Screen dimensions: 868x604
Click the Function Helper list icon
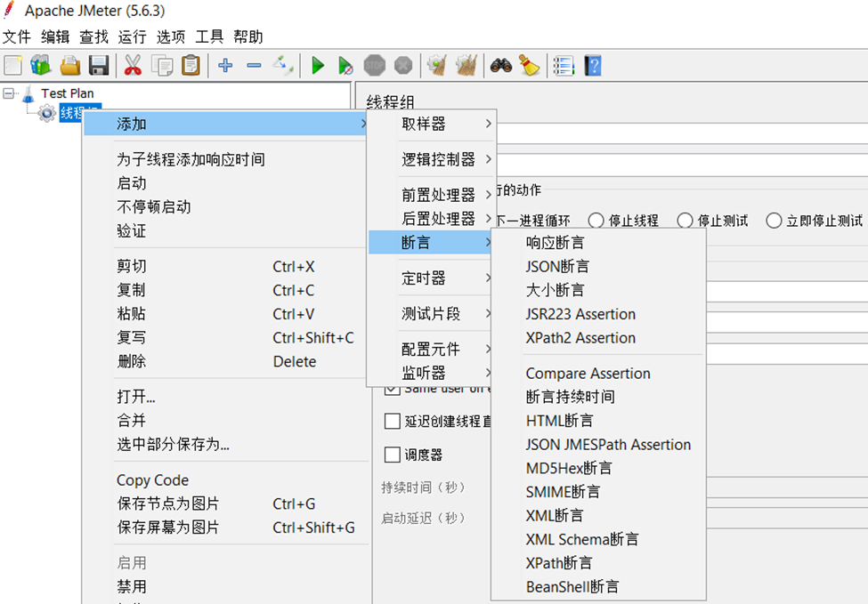564,65
